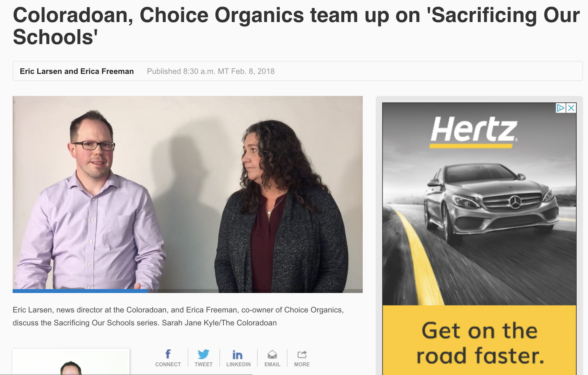Image resolution: width=588 pixels, height=375 pixels.
Task: Share article via Twitter bird icon
Action: [204, 354]
